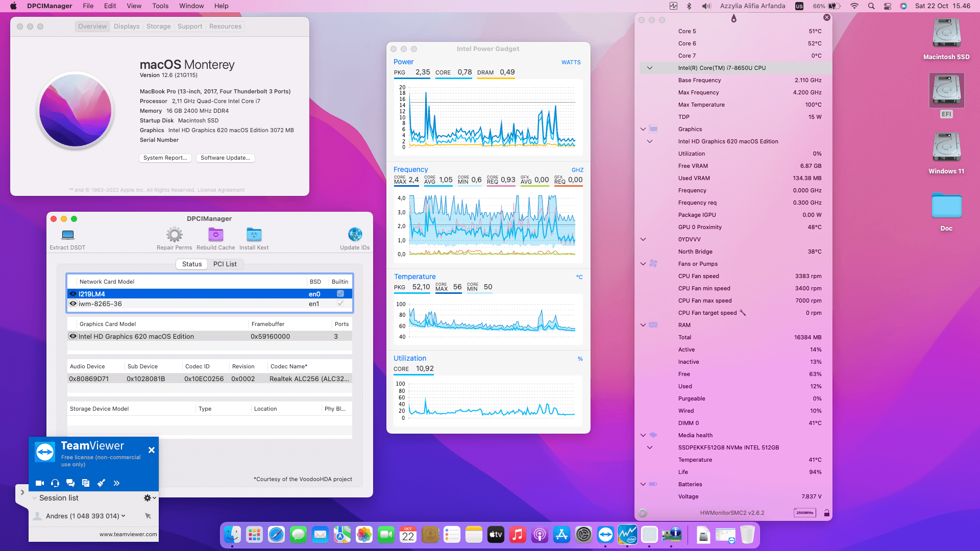
Task: Select the EFI volume on the desktop
Action: (x=946, y=90)
